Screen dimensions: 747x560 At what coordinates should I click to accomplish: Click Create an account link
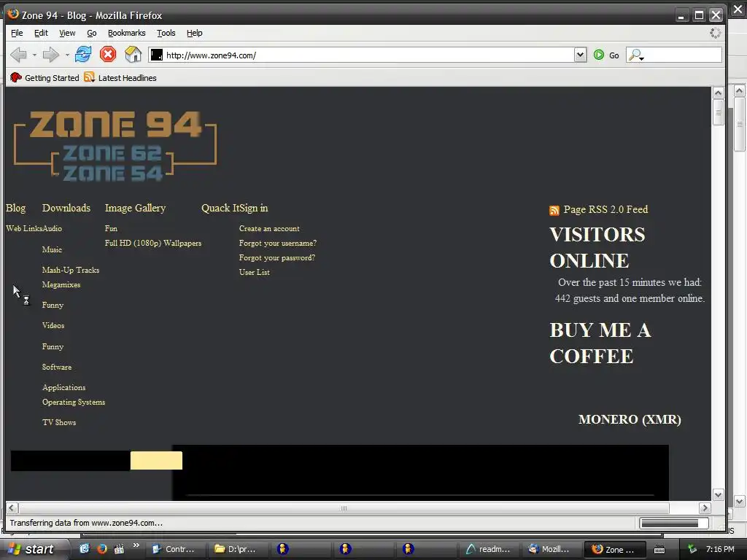[x=269, y=228]
